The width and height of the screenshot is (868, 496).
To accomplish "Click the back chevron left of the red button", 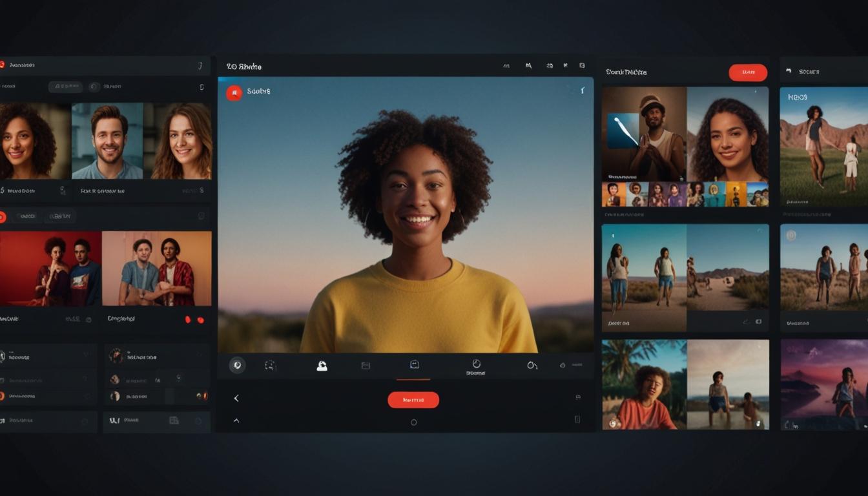I will pyautogui.click(x=236, y=398).
